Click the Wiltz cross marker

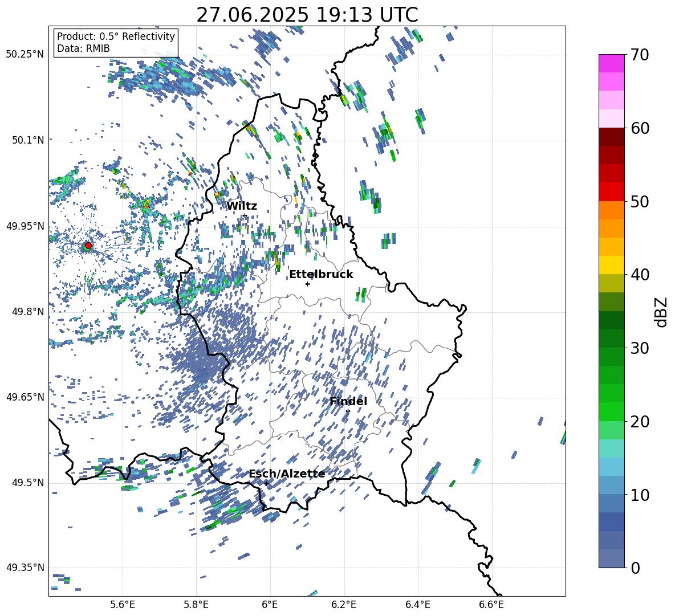pos(245,215)
